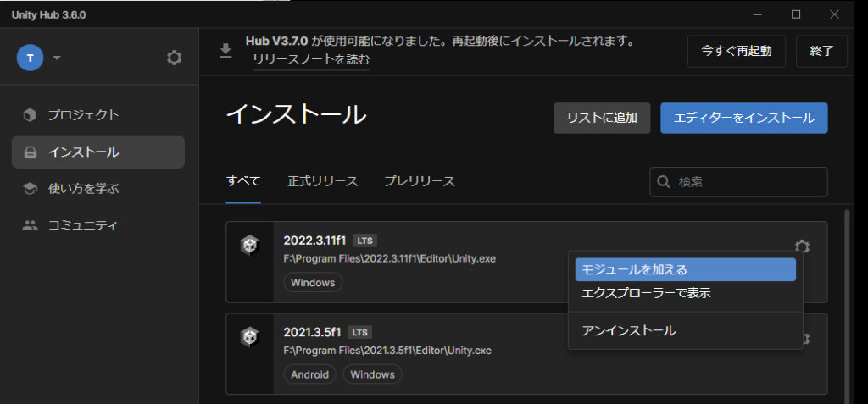Image resolution: width=868 pixels, height=404 pixels.
Task: Open the リリースノートを読む link
Action: tap(310, 60)
